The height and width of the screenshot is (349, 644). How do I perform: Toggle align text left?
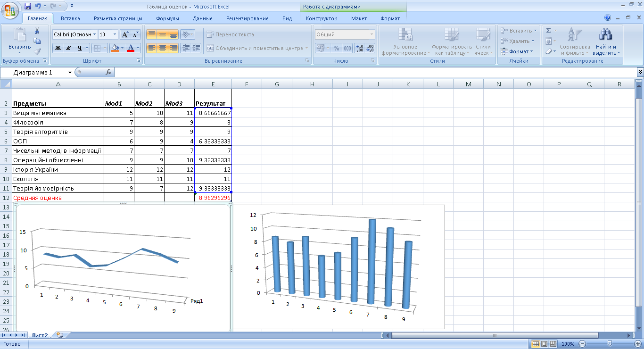click(x=151, y=48)
